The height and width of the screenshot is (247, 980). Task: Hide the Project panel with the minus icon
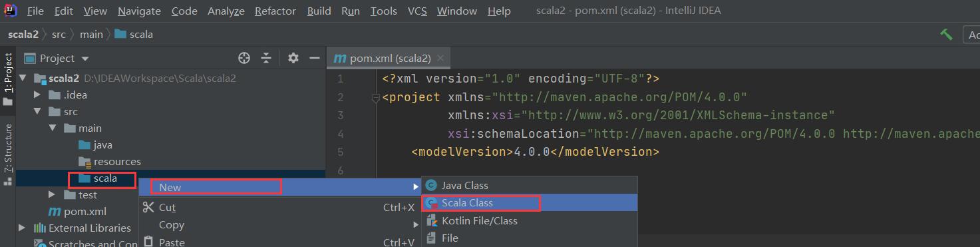[315, 58]
